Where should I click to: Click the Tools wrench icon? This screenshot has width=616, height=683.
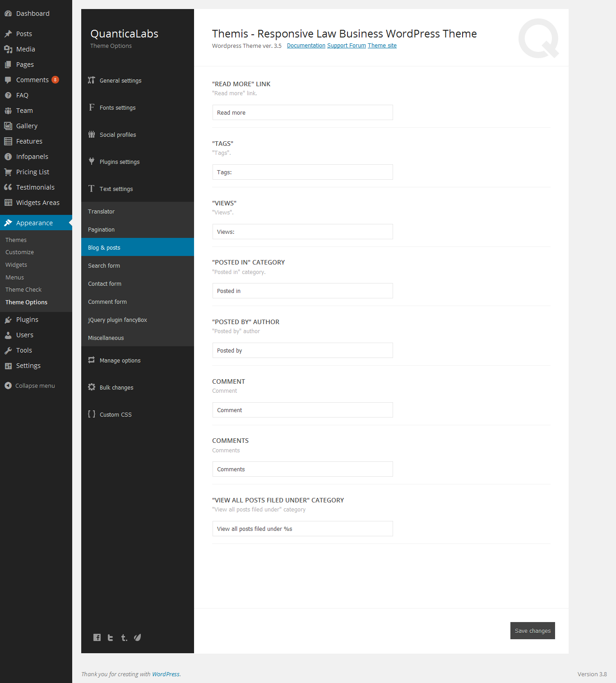8,350
